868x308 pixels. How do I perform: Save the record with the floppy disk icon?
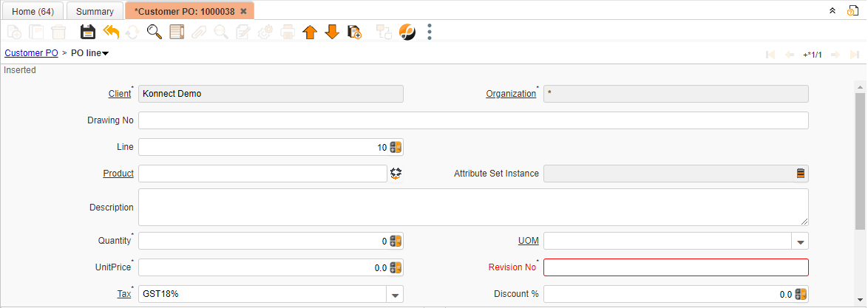point(88,32)
